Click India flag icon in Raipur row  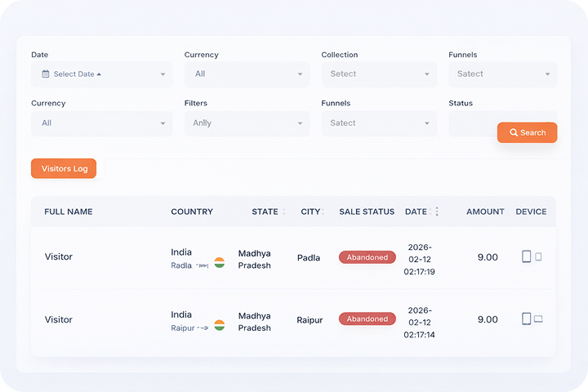[219, 325]
